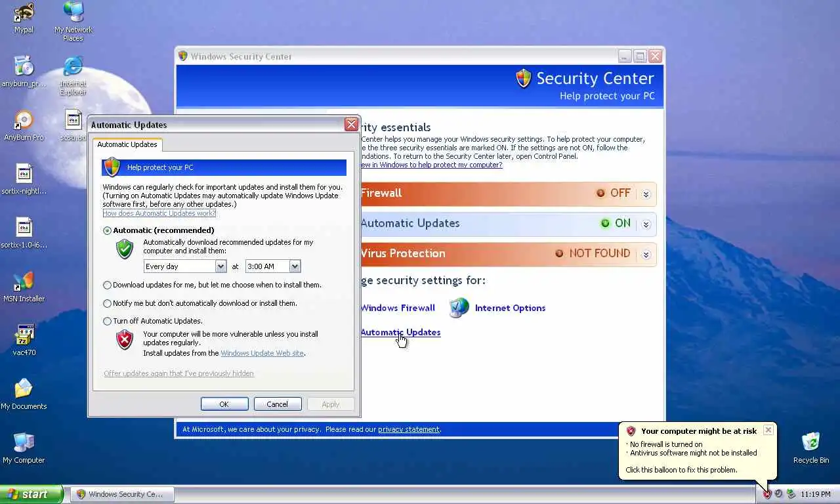The height and width of the screenshot is (504, 840).
Task: Click OK in Automatic Updates dialog
Action: pyautogui.click(x=224, y=404)
